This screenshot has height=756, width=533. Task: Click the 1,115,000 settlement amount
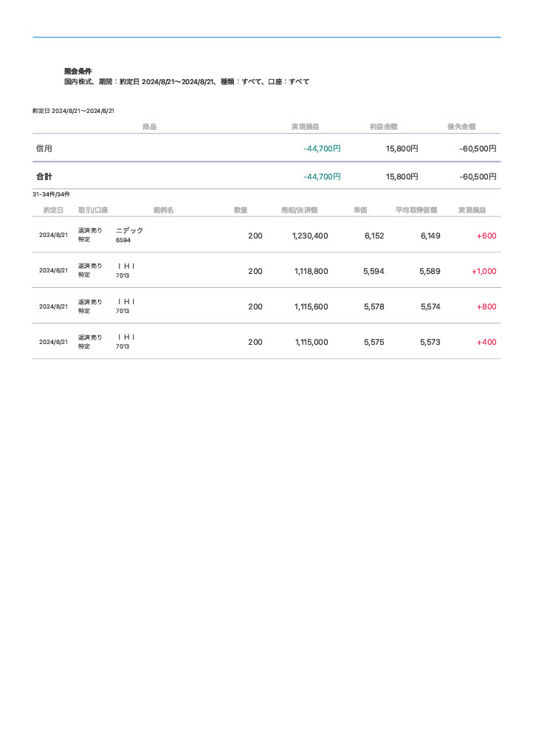(312, 343)
